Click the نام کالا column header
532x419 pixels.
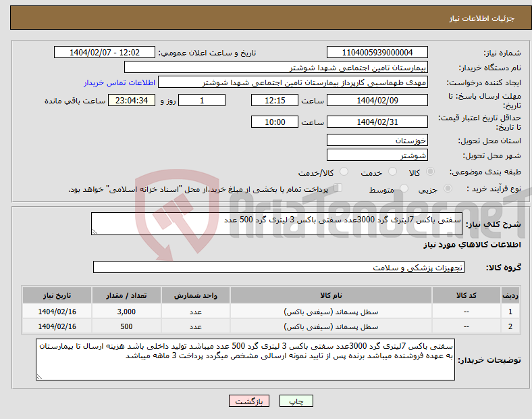[331, 295]
